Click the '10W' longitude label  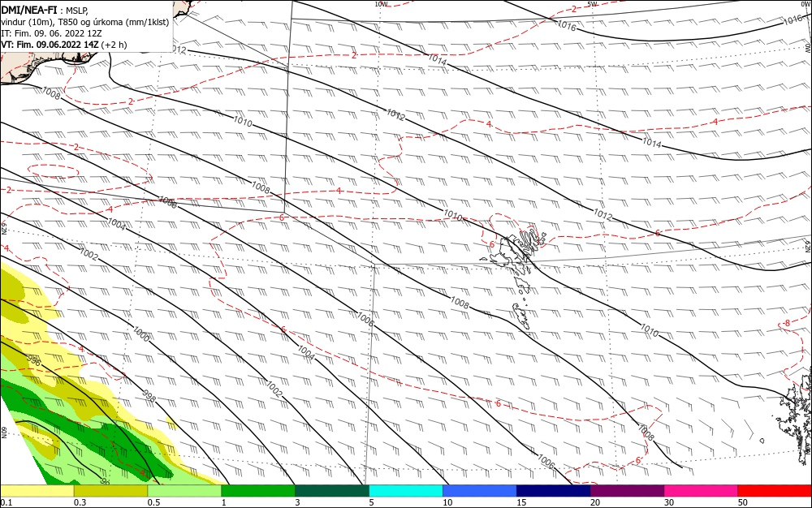[381, 4]
